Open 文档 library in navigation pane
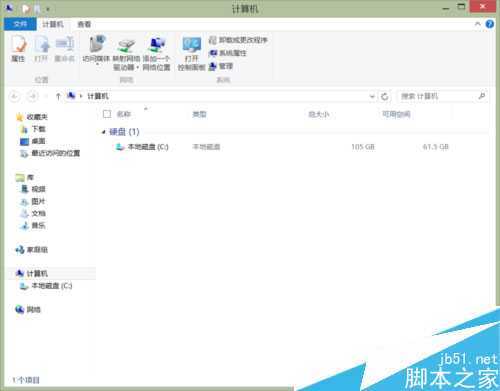This screenshot has width=500, height=391. tap(33, 213)
